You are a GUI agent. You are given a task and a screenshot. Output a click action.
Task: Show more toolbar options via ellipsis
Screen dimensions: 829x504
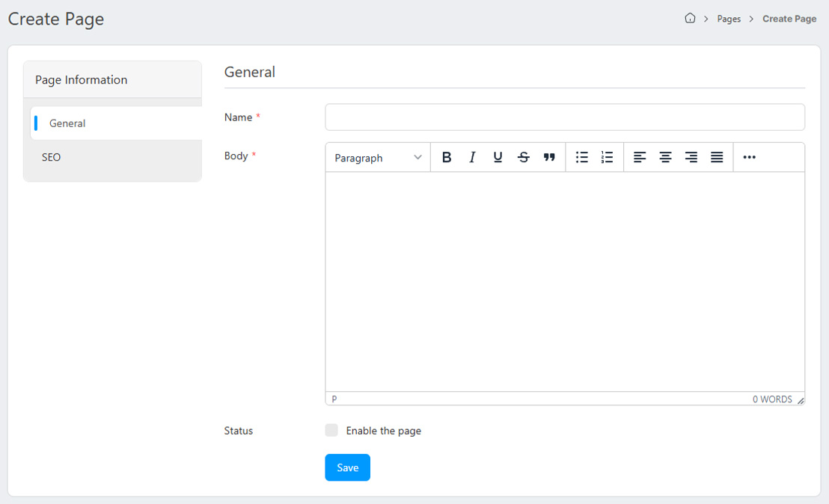click(x=749, y=157)
